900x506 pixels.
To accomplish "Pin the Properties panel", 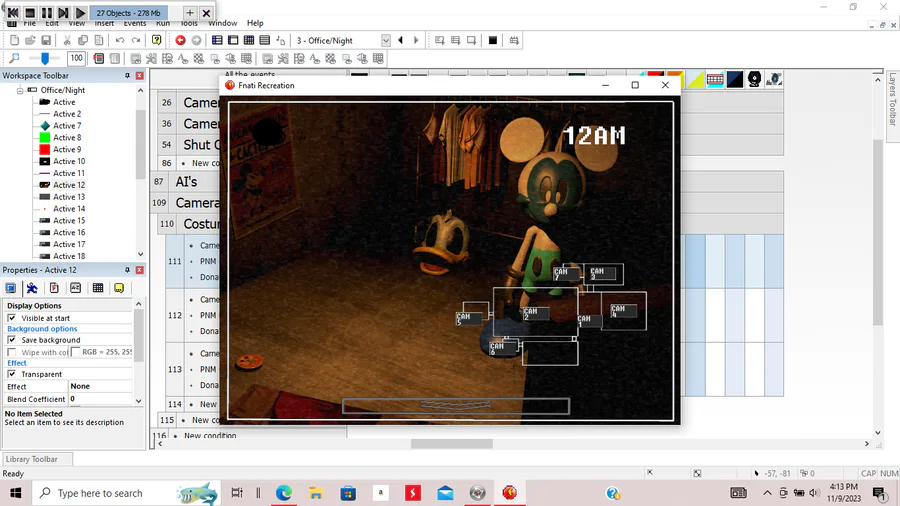I will 127,270.
